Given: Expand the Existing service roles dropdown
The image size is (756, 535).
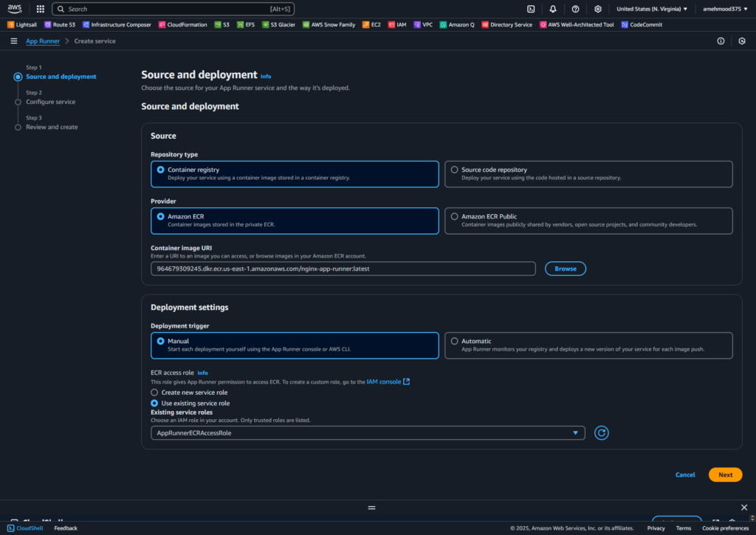Looking at the screenshot, I should pos(368,433).
